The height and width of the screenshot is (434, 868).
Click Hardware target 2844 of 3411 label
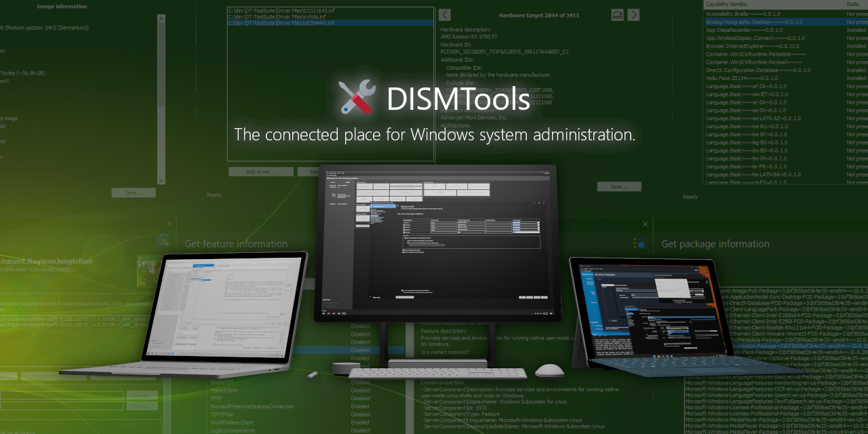coord(539,15)
